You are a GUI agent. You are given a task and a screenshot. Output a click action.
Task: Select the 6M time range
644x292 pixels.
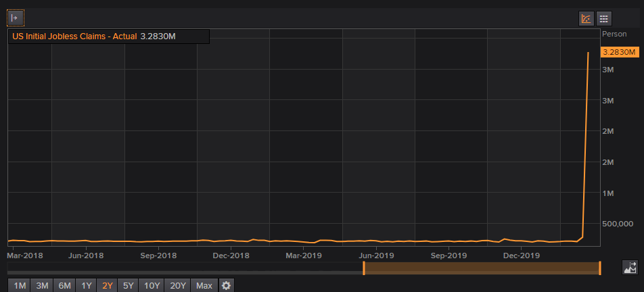click(x=64, y=285)
